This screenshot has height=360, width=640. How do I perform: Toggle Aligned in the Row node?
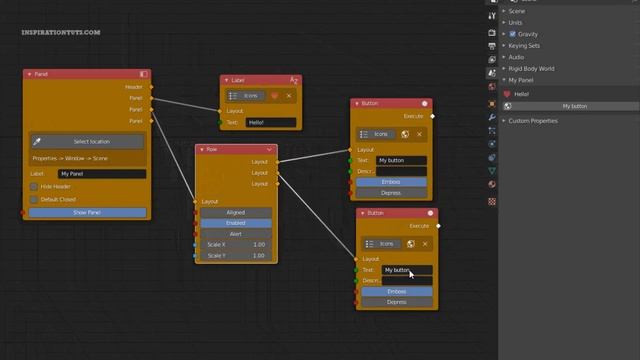236,212
